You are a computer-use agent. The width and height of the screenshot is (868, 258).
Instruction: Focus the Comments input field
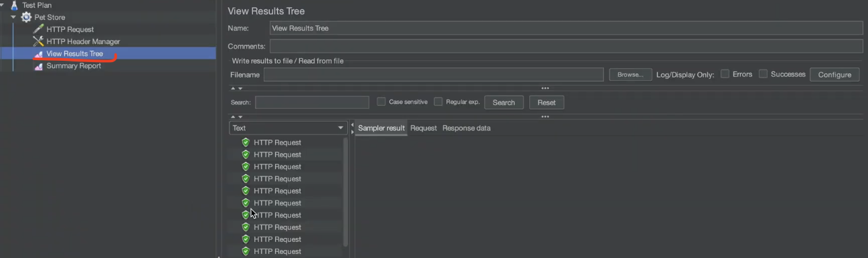(x=566, y=46)
